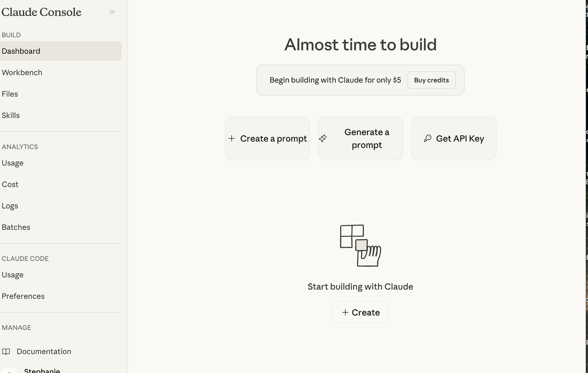Click the book icon next to Documentation

tap(6, 352)
